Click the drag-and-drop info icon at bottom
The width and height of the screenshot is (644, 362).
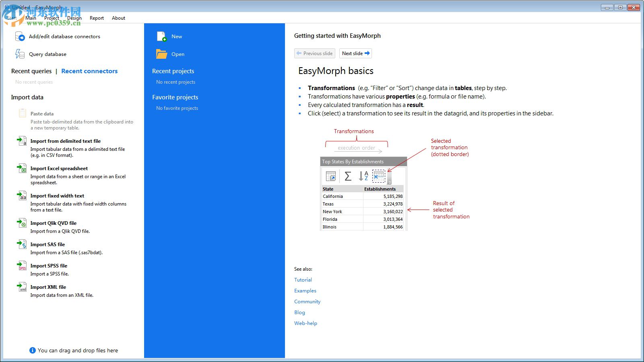coord(32,350)
